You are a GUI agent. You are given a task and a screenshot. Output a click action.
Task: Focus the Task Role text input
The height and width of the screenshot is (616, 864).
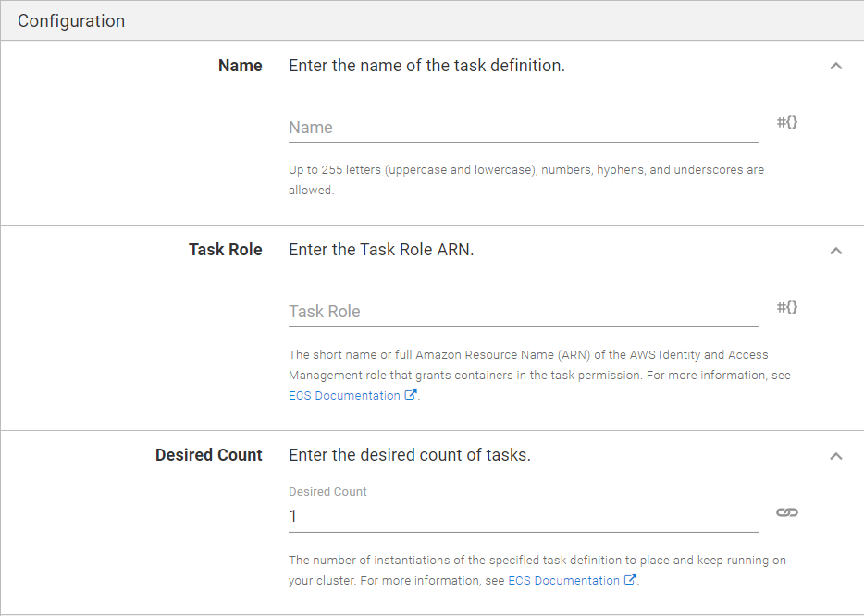[524, 312]
